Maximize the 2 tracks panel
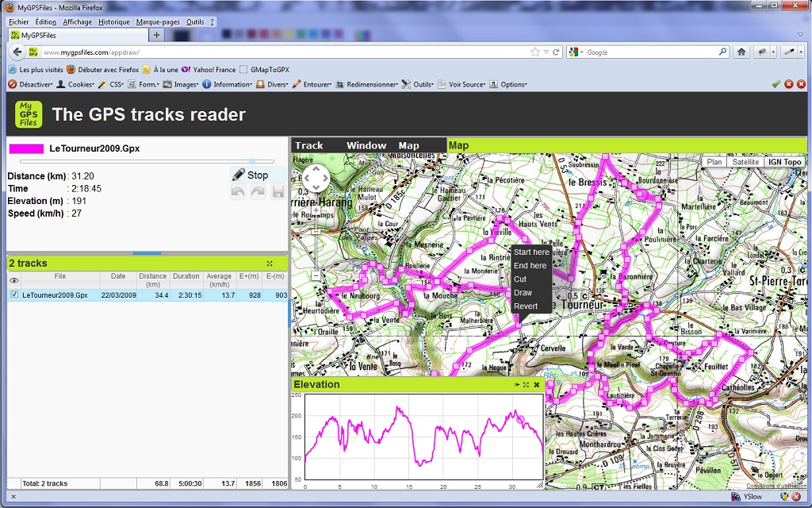This screenshot has width=812, height=508. 270,264
